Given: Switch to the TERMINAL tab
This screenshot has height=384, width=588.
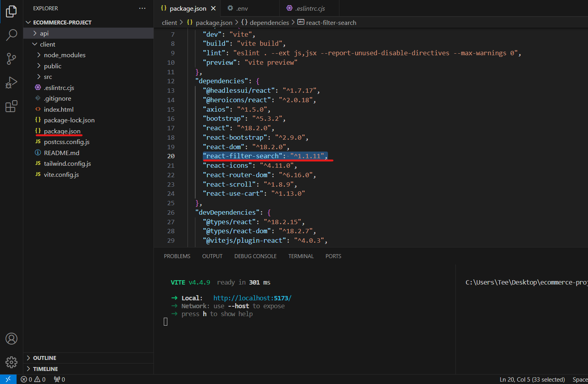Looking at the screenshot, I should [301, 256].
